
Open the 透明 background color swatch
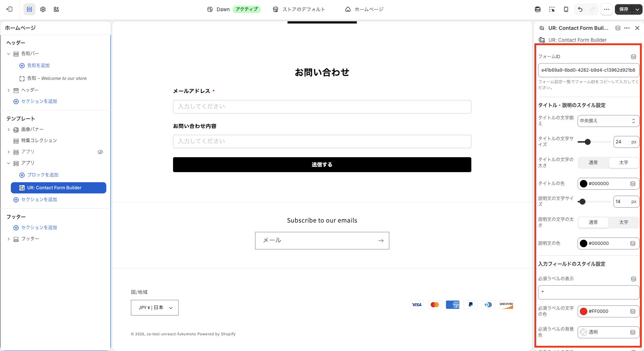coord(584,332)
